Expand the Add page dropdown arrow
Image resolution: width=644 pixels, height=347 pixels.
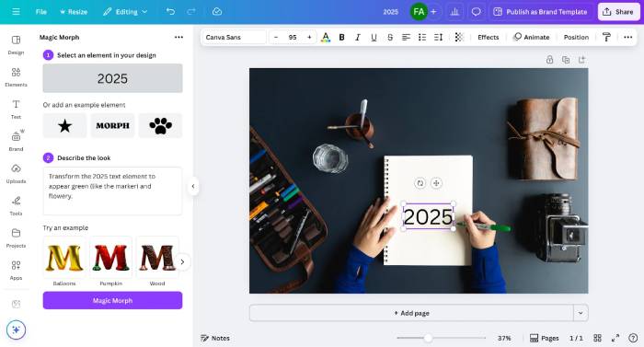point(581,313)
